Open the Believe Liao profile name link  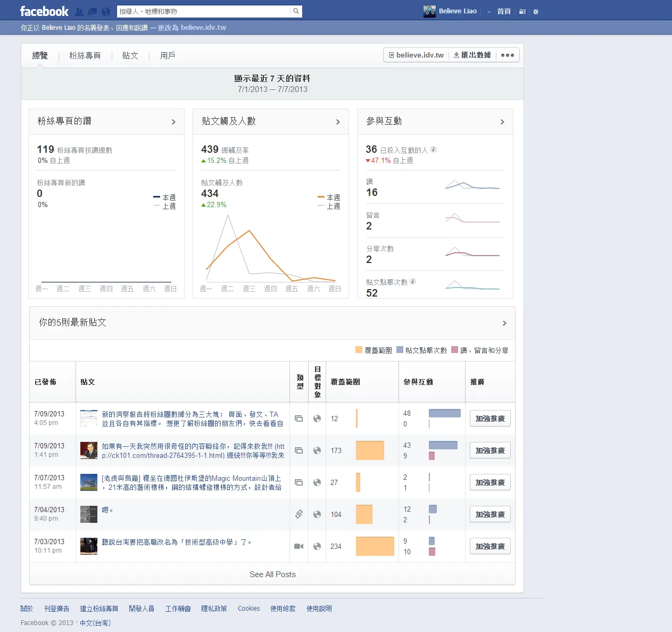(458, 11)
